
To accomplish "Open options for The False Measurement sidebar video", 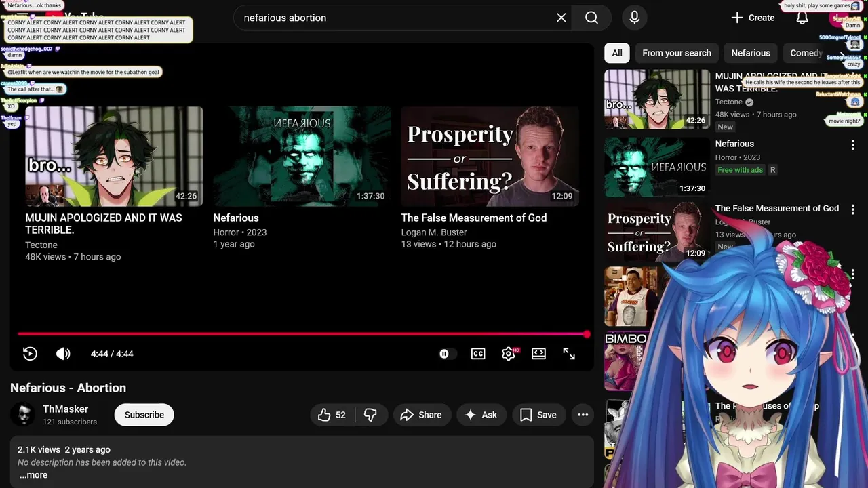I will (x=853, y=210).
